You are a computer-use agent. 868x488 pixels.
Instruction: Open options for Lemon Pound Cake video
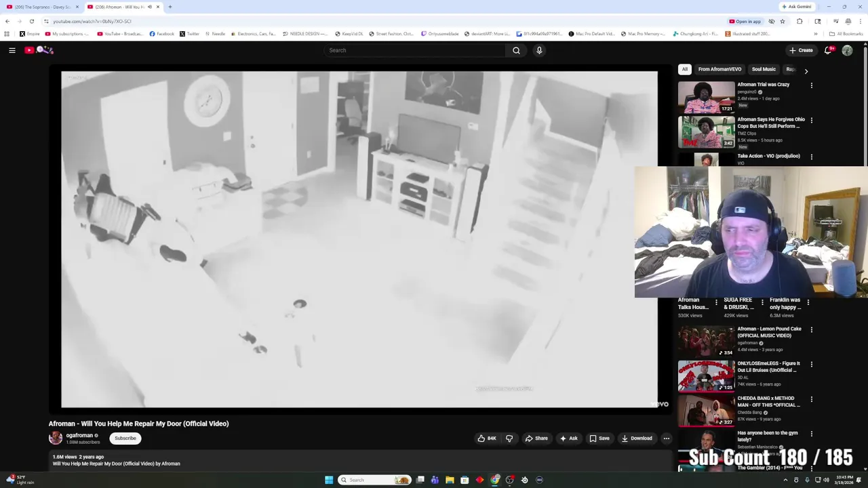pos(811,330)
